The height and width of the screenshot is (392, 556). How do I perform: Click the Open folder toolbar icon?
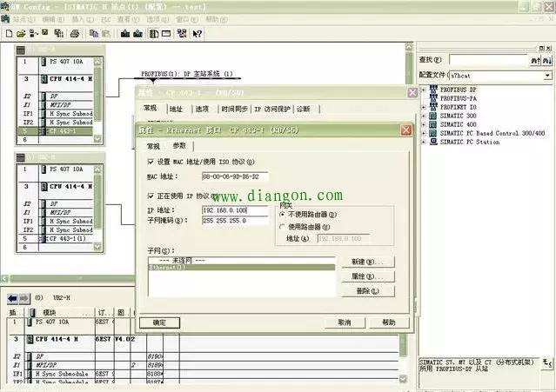pyautogui.click(x=21, y=34)
